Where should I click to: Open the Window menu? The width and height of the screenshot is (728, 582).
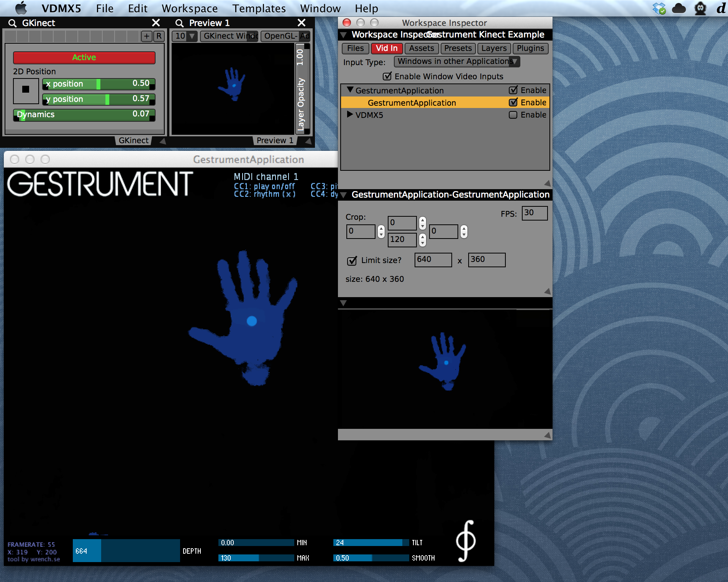pos(320,8)
